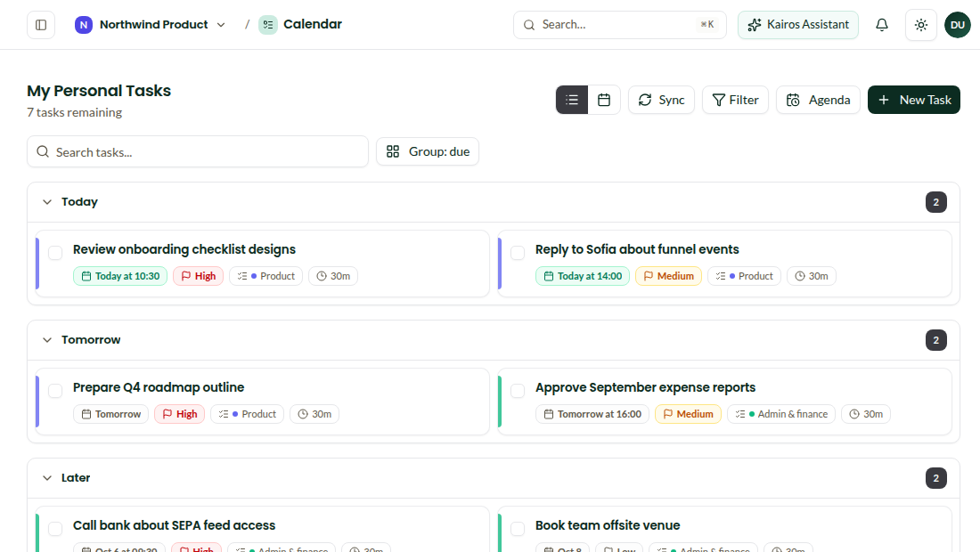
Task: Click the Today at 14:00 due chip
Action: point(583,276)
